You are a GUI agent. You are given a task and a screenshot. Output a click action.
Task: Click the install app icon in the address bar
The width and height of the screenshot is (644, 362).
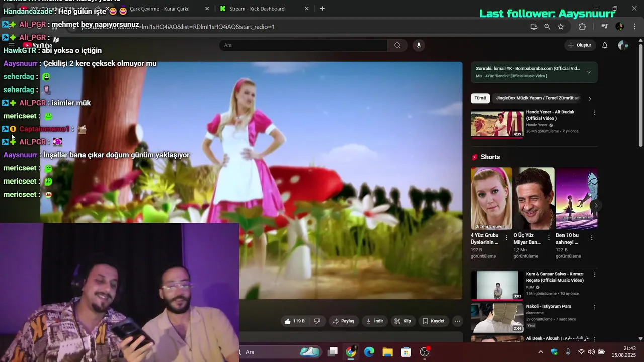534,27
